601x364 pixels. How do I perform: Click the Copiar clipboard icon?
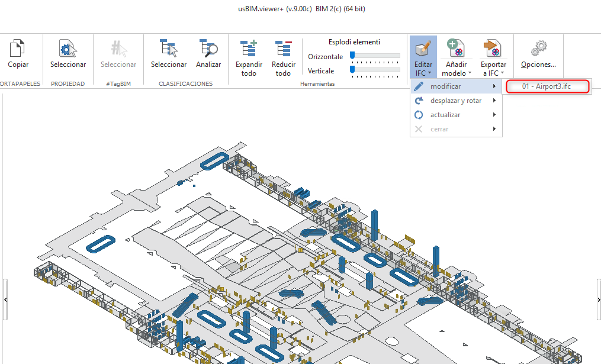pos(17,49)
